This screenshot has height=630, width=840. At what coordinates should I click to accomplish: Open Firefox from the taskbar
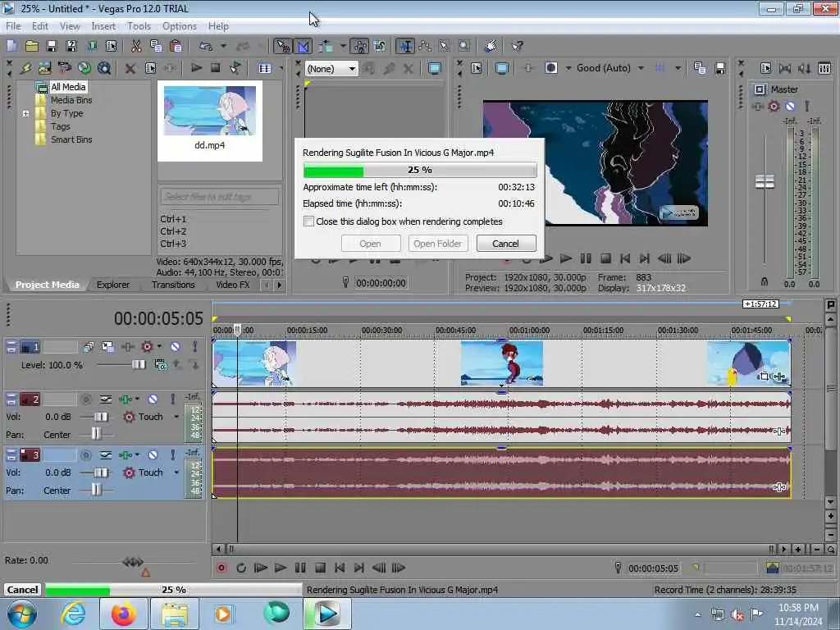[123, 614]
